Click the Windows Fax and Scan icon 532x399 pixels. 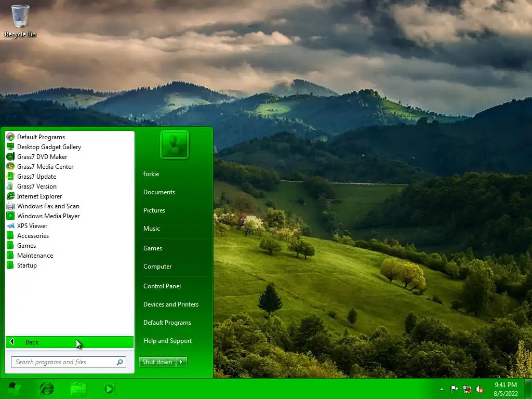point(10,206)
